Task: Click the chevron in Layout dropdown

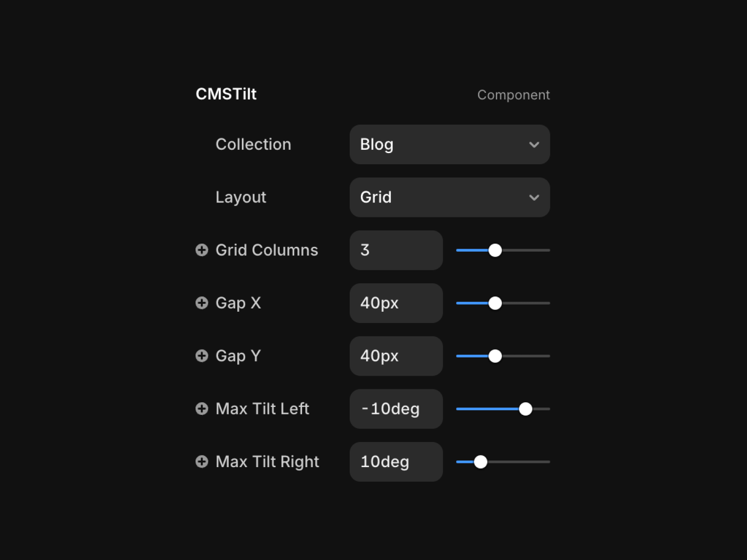Action: [x=534, y=197]
